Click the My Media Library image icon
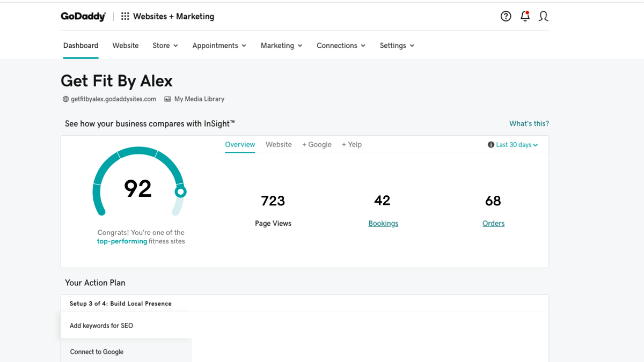644x362 pixels. 167,99
